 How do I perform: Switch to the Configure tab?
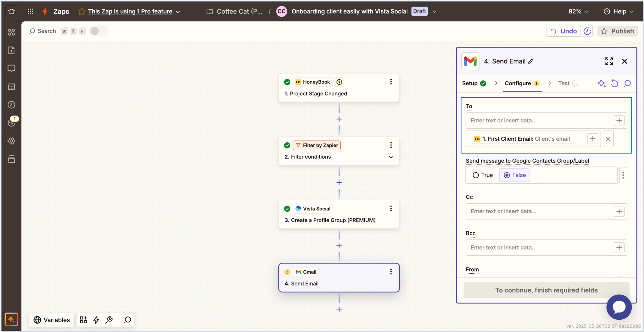click(x=522, y=83)
